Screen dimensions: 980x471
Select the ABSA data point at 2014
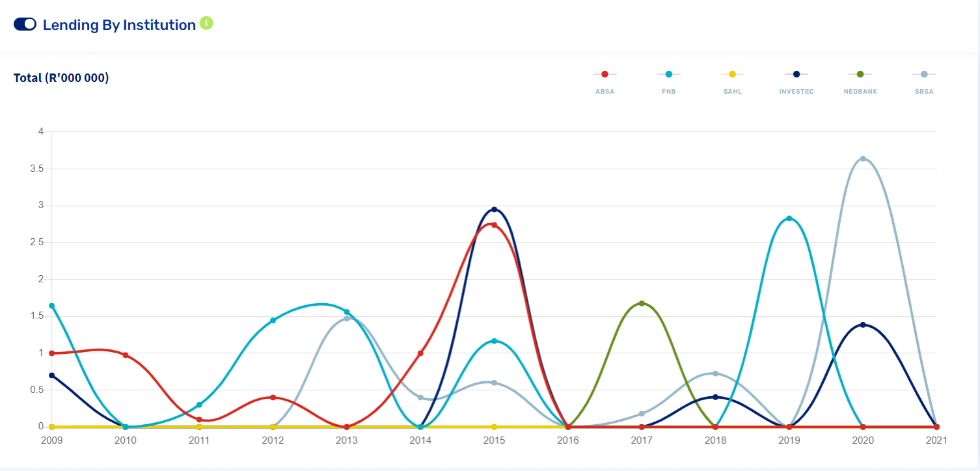click(x=420, y=353)
